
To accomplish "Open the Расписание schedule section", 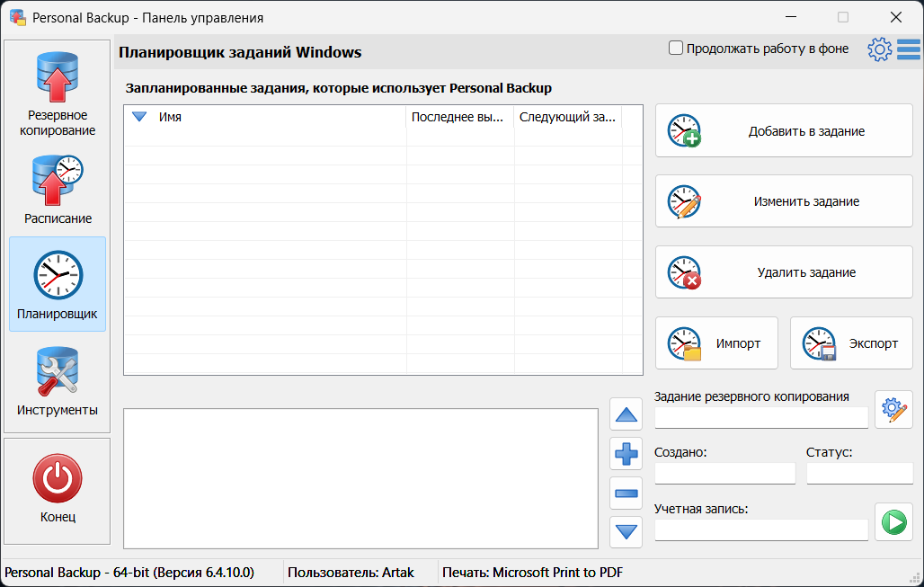I will click(x=58, y=189).
